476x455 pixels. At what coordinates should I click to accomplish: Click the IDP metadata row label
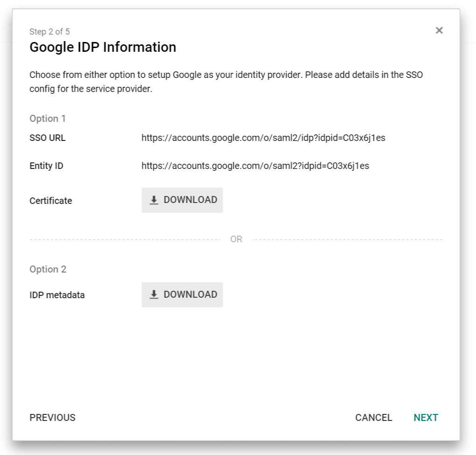[x=57, y=295]
